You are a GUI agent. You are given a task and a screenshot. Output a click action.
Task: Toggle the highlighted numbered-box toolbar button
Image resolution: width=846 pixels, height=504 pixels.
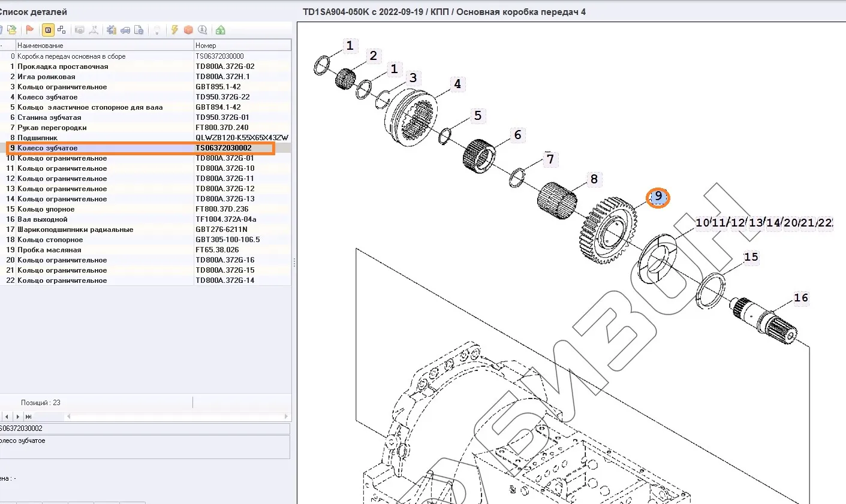point(48,30)
